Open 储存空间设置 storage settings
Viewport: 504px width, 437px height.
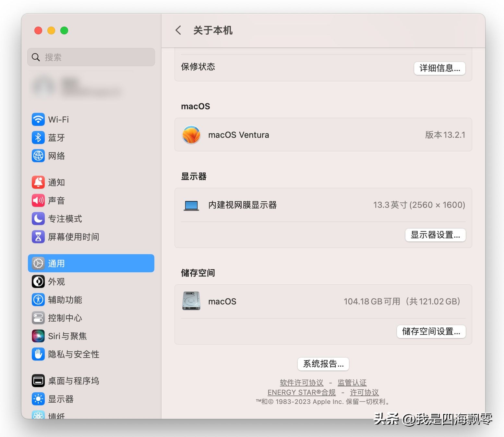tap(431, 331)
